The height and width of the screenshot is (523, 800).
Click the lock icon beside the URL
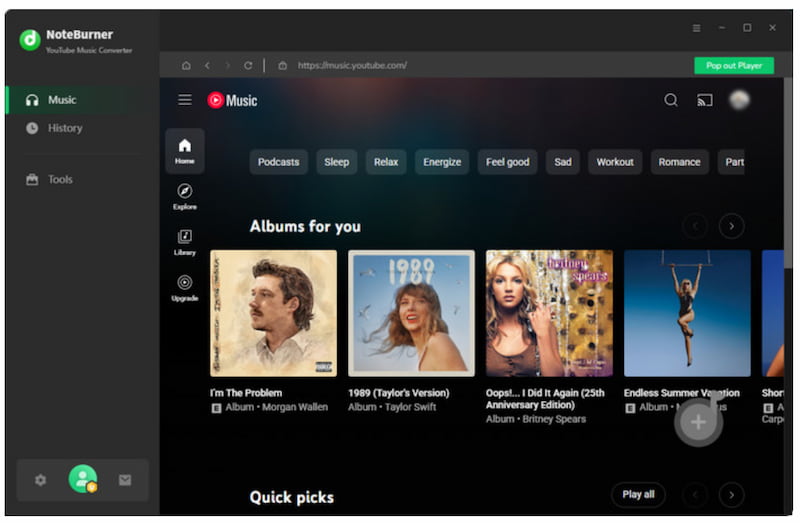click(x=282, y=65)
